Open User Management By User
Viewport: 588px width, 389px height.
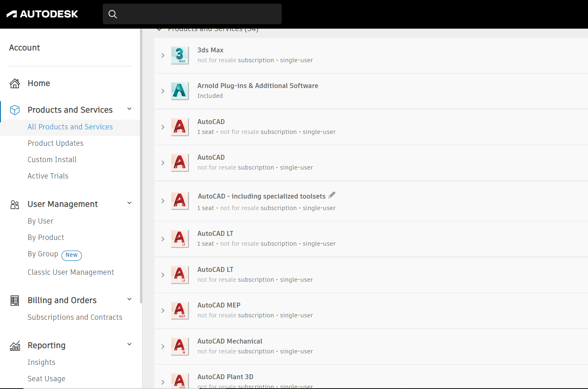click(x=41, y=221)
